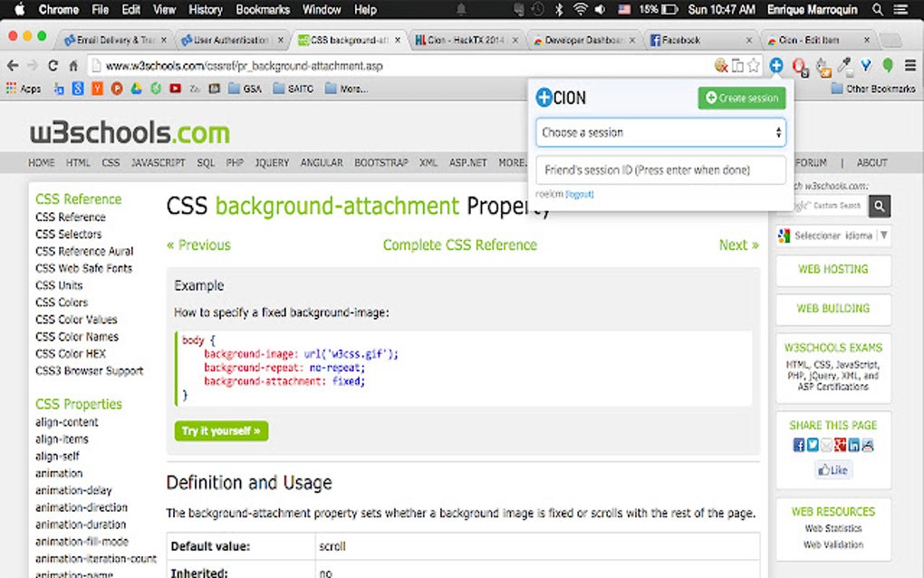Click the battery indicator showing 15%
Image resolution: width=924 pixels, height=578 pixels.
[657, 10]
